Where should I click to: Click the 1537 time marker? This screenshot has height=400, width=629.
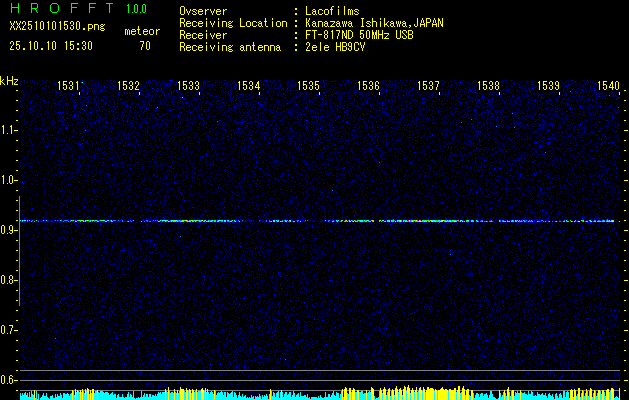tap(429, 87)
